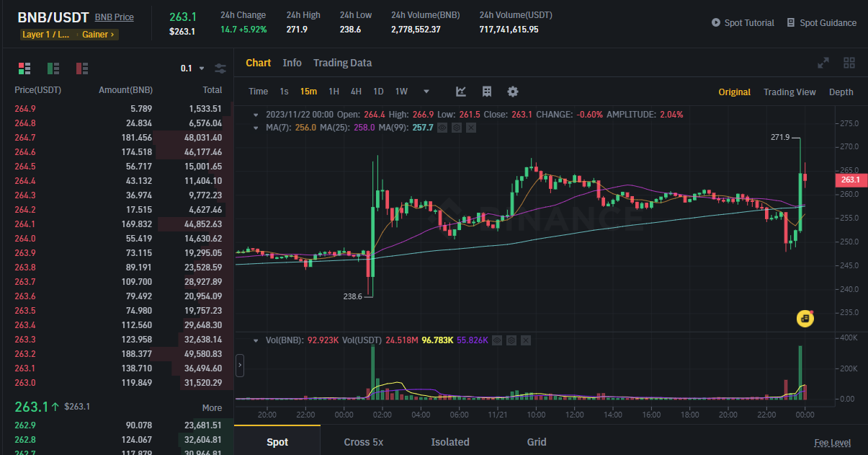
Task: Click sell order price 264.9
Action: click(25, 109)
